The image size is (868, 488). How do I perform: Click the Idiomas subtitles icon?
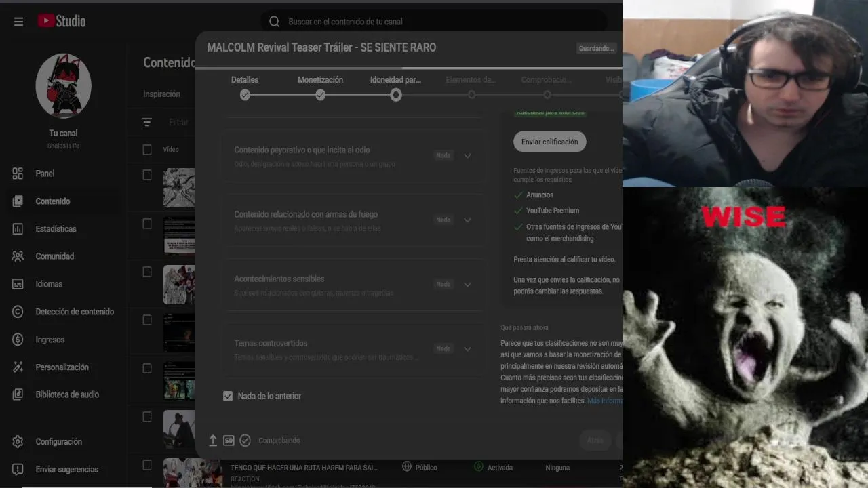coord(18,284)
